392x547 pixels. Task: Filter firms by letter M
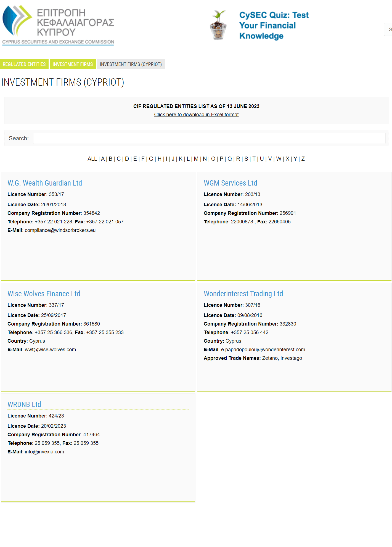coord(196,159)
